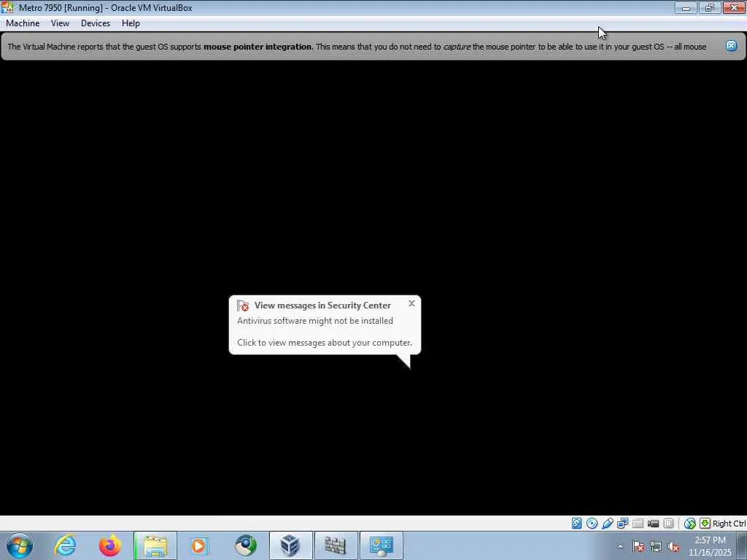747x560 pixels.
Task: Click the network tray icon
Action: [656, 547]
